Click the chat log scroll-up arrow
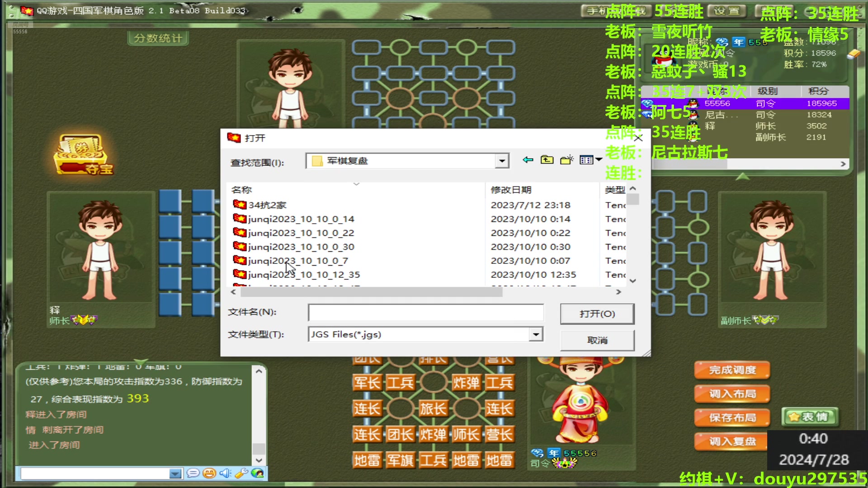Image resolution: width=868 pixels, height=488 pixels. click(x=259, y=371)
